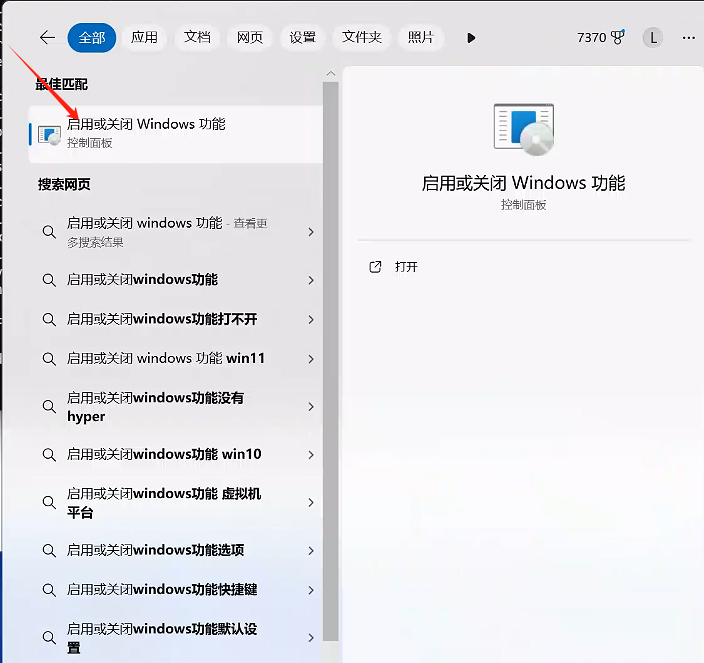Click the large Windows 功能 icon in preview
Image resolution: width=704 pixels, height=663 pixels.
(x=524, y=129)
